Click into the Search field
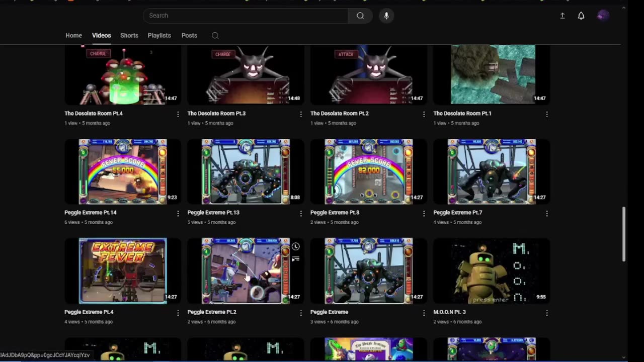Viewport: 644px width, 362px height. 246,16
